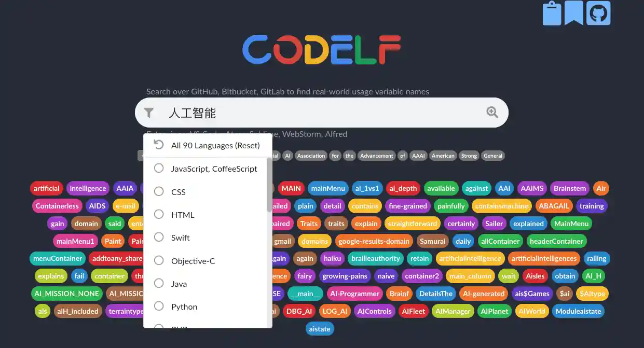Click the 'artificialintelligences' variable tag

[x=544, y=258]
